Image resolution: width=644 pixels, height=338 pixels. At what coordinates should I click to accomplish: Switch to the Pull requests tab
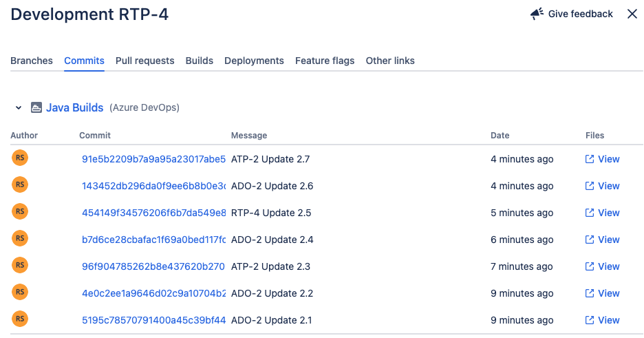pyautogui.click(x=144, y=61)
